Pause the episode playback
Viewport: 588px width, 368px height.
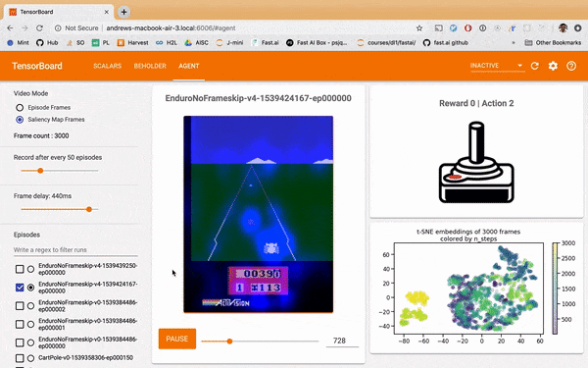(177, 339)
